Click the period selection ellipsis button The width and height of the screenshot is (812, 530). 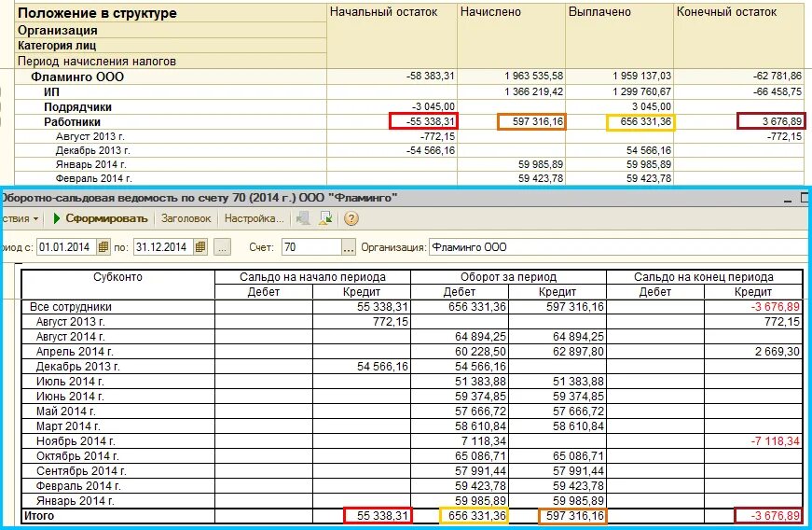tap(222, 247)
